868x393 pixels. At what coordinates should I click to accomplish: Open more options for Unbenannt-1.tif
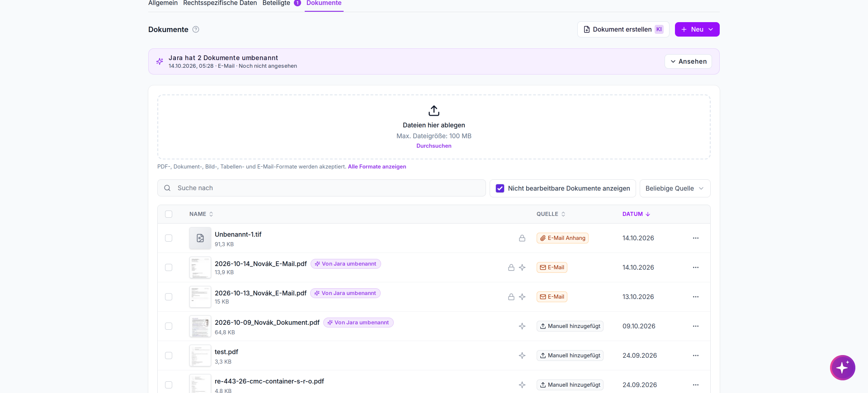coord(696,238)
